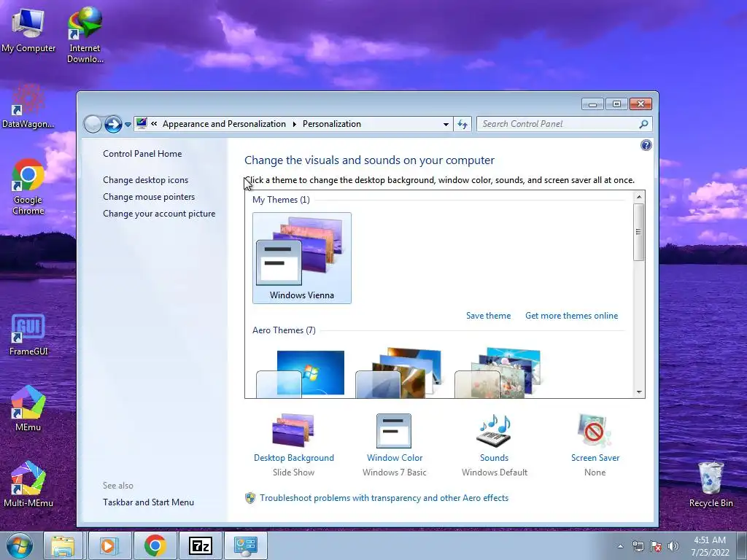The height and width of the screenshot is (560, 747).
Task: Open Change desktop icons link
Action: point(145,180)
